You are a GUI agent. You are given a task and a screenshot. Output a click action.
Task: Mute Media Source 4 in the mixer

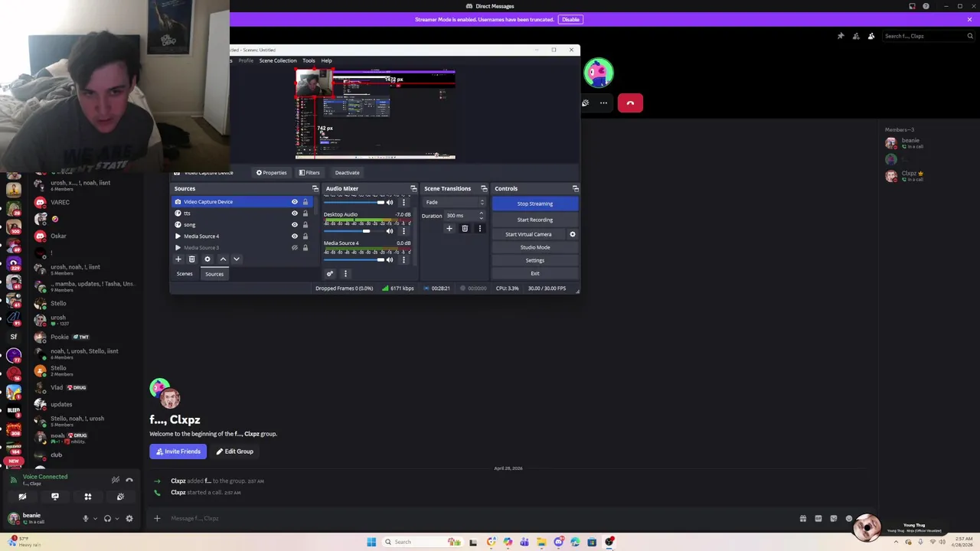[390, 260]
